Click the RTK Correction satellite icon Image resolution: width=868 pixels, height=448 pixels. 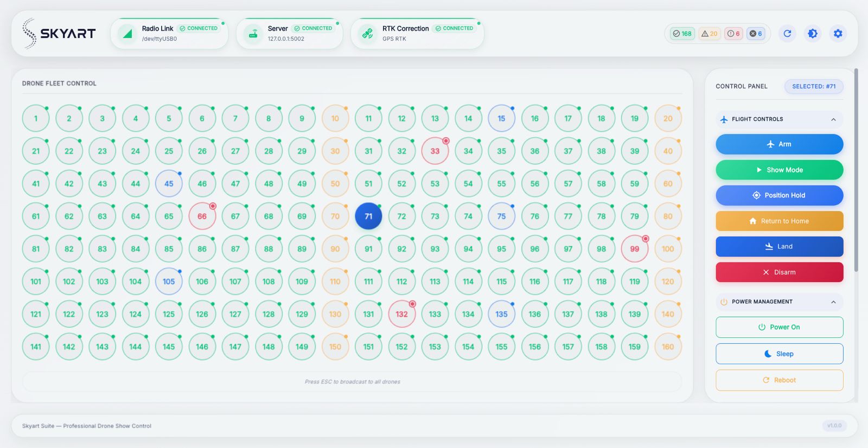point(368,34)
